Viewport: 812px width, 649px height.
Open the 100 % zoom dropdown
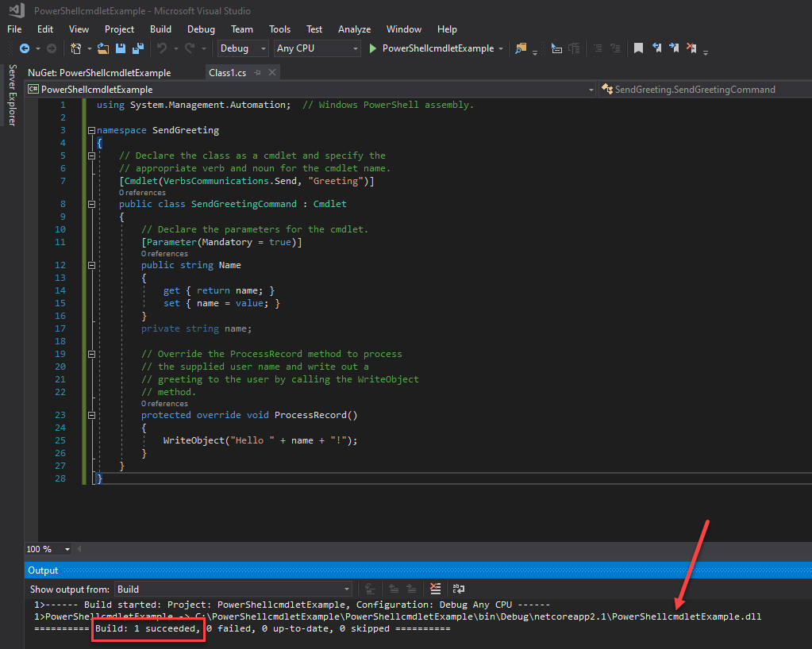[x=48, y=549]
